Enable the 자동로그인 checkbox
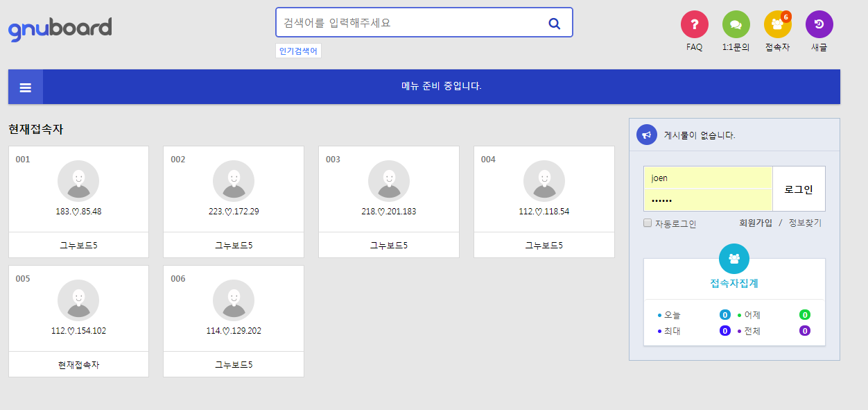 click(648, 223)
